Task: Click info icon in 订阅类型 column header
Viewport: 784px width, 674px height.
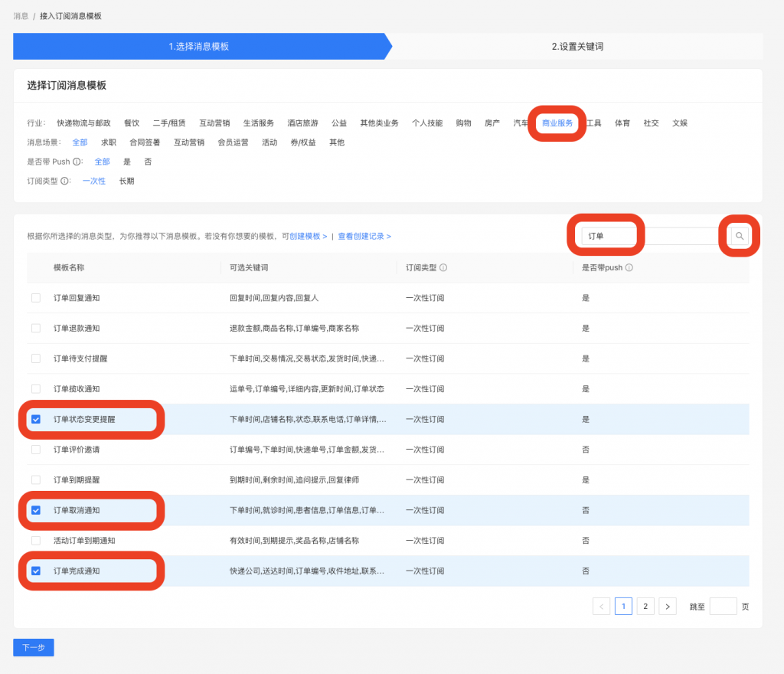Action: point(443,268)
